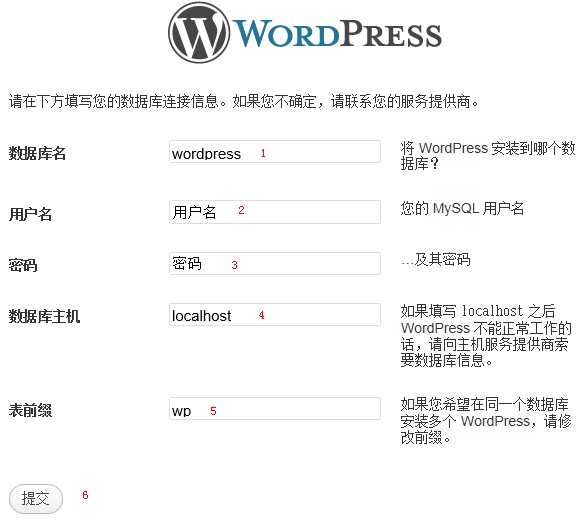
Task: Click the hint …及其密码
Action: (x=435, y=259)
